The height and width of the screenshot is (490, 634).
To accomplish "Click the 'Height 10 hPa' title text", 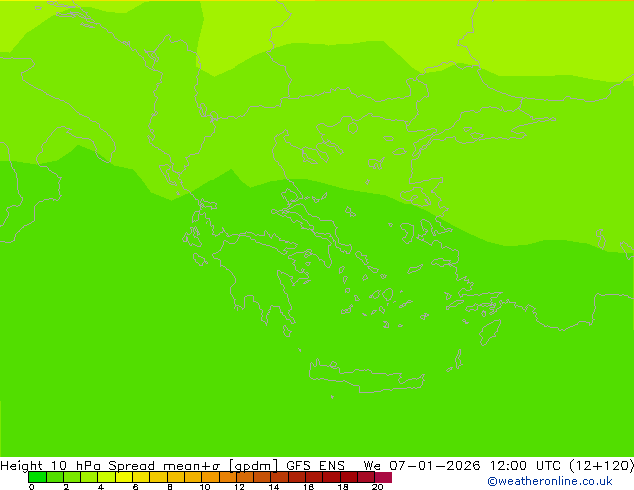I will [x=51, y=466].
